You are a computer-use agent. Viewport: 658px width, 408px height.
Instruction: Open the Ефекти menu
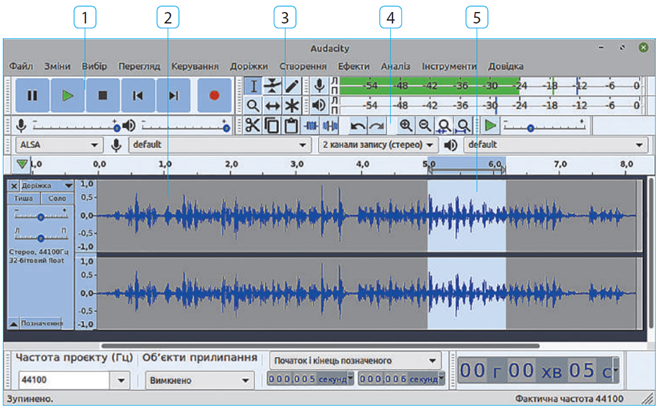(x=353, y=66)
